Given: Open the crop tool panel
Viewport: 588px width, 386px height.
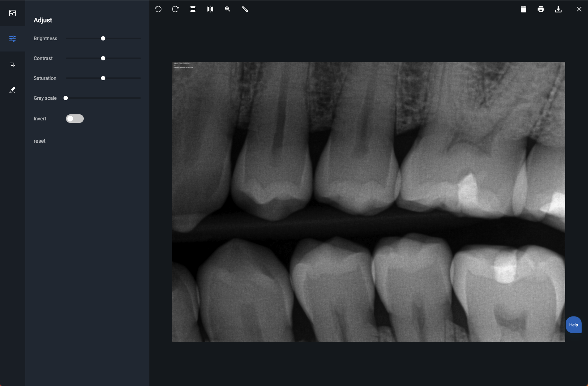Looking at the screenshot, I should (12, 64).
